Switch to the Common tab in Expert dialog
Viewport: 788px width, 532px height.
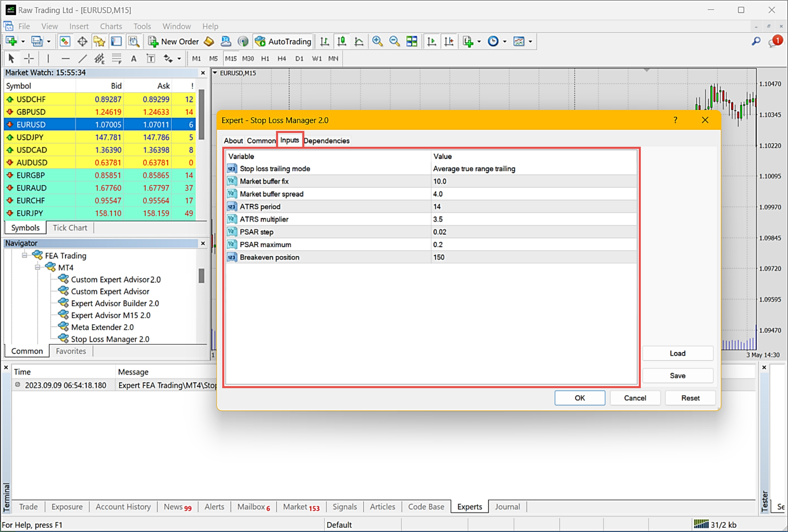(x=261, y=141)
